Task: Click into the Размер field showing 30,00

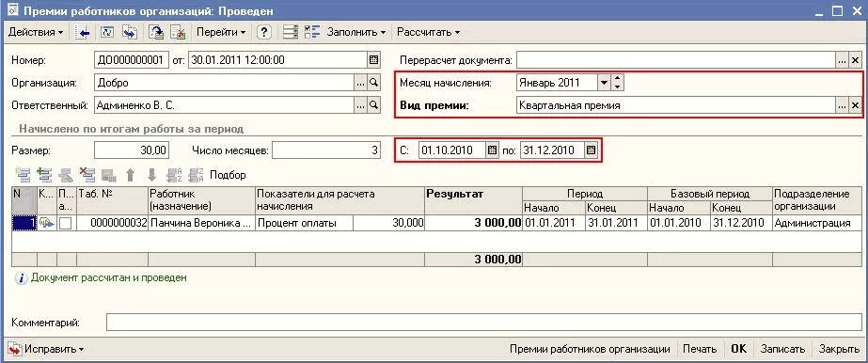Action: [x=132, y=150]
